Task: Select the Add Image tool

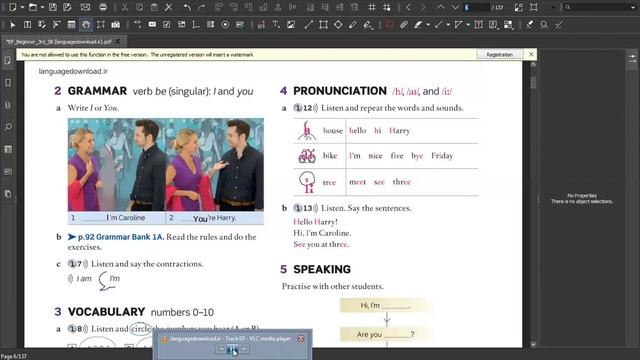Action: [x=291, y=25]
